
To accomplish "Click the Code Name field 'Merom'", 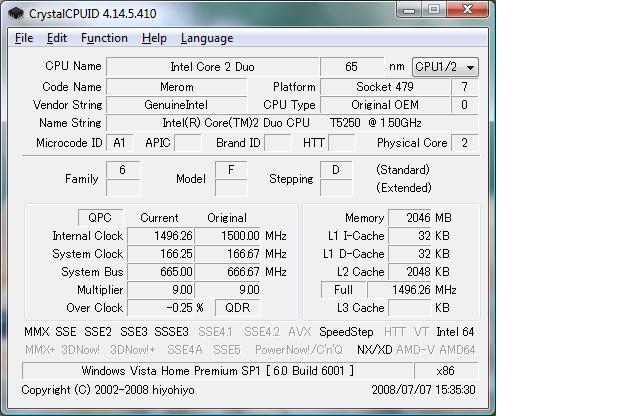I will 177,87.
